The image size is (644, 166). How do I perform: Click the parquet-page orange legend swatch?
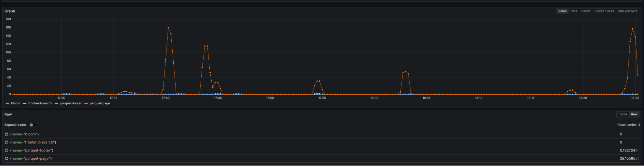click(86, 103)
